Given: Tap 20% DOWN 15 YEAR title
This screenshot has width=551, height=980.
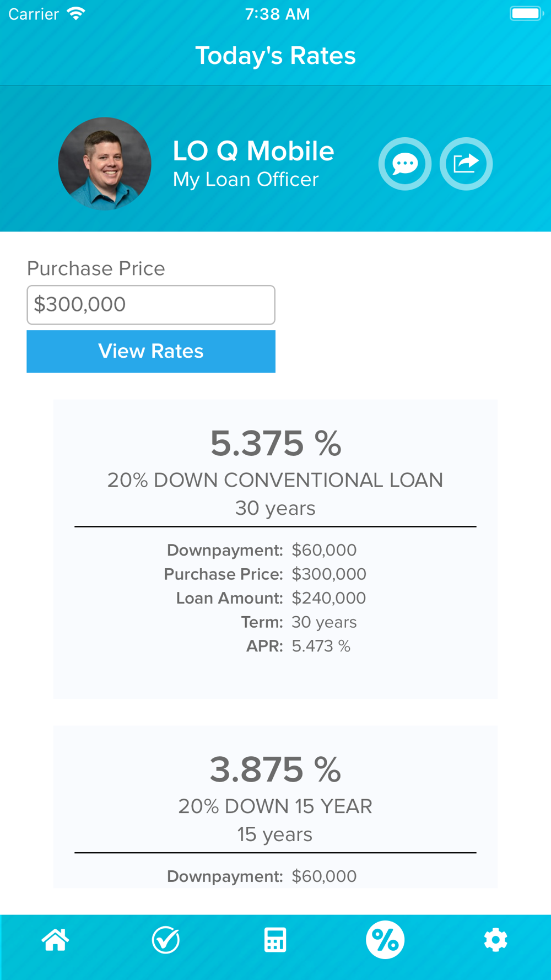Looking at the screenshot, I should (x=275, y=806).
